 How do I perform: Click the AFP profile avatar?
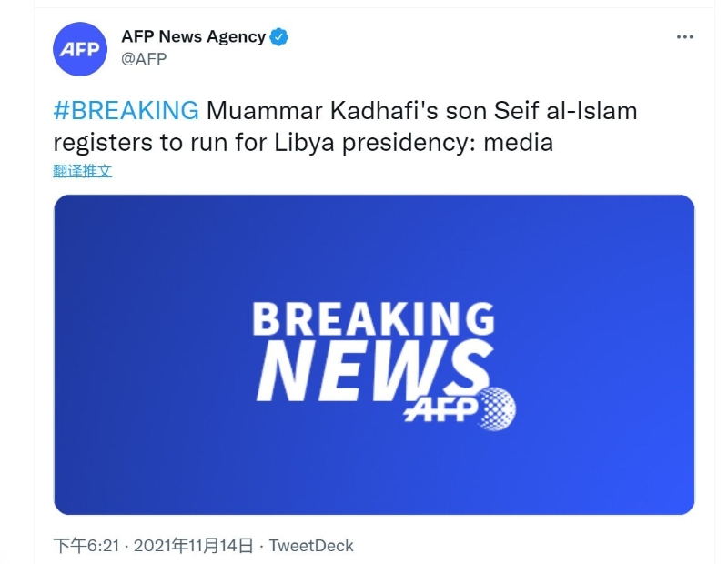point(79,50)
